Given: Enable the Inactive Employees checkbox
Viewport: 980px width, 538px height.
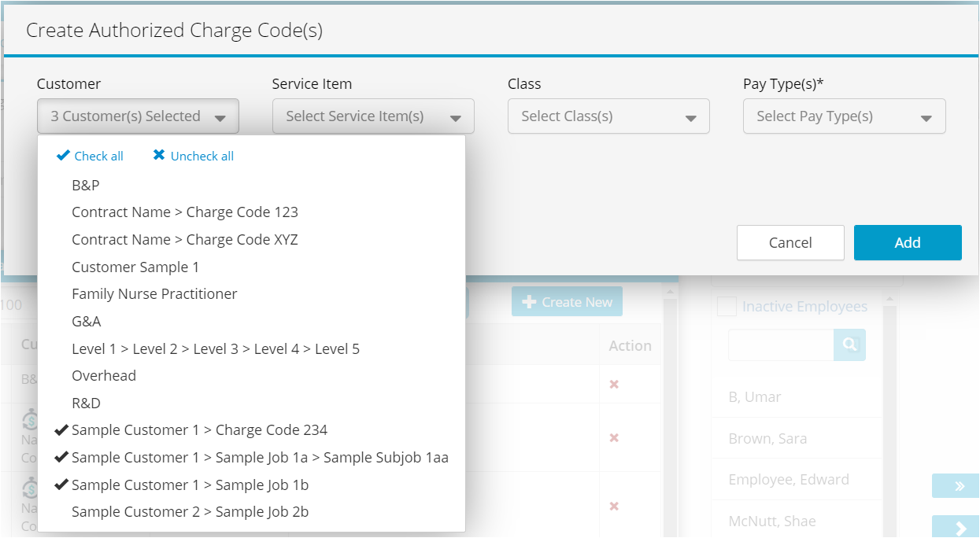Looking at the screenshot, I should coord(726,306).
